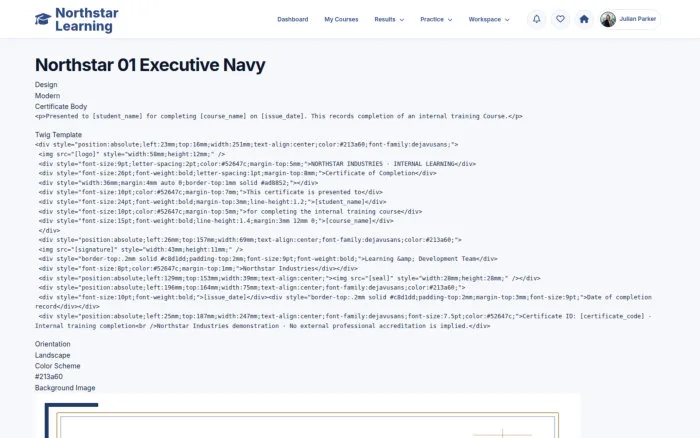Click the Certificate Body label

(61, 106)
